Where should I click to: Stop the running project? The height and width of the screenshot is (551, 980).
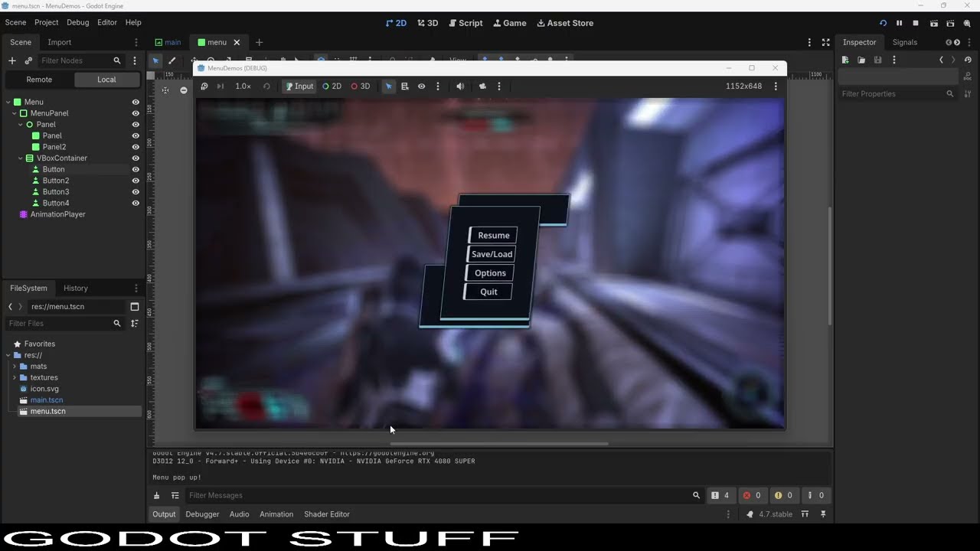click(x=916, y=23)
